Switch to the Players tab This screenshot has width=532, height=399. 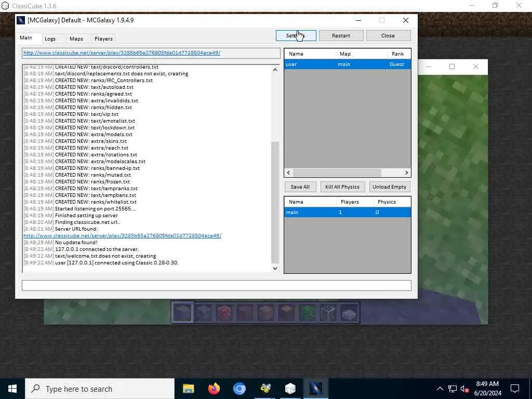[103, 38]
